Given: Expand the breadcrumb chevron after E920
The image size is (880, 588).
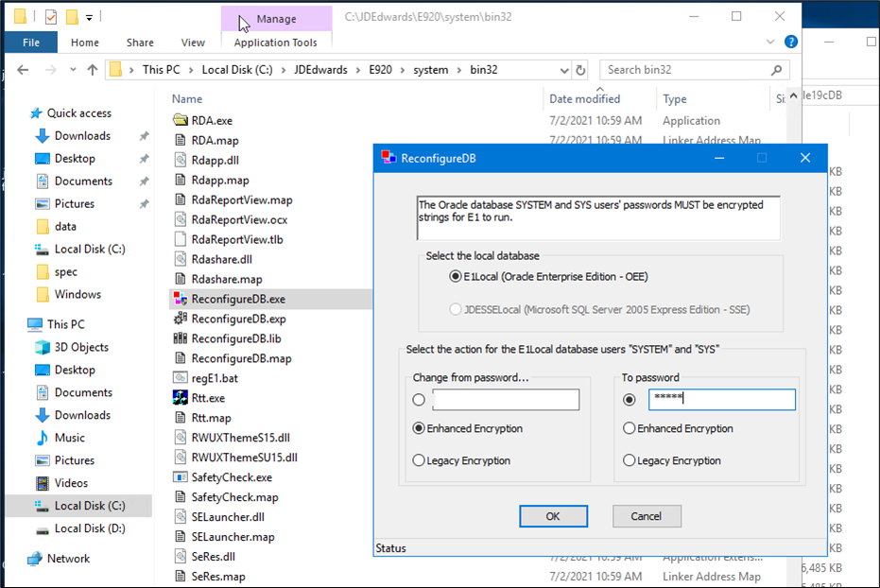Looking at the screenshot, I should point(403,70).
